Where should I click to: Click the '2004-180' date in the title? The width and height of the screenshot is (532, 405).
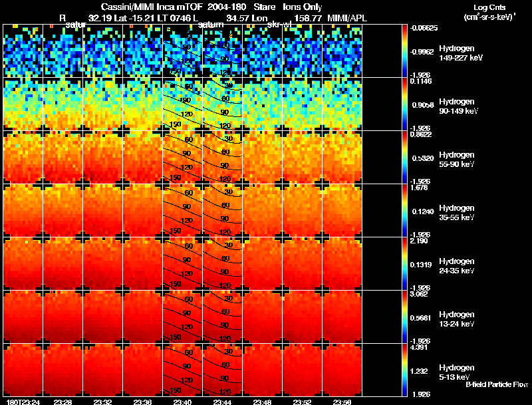point(227,7)
